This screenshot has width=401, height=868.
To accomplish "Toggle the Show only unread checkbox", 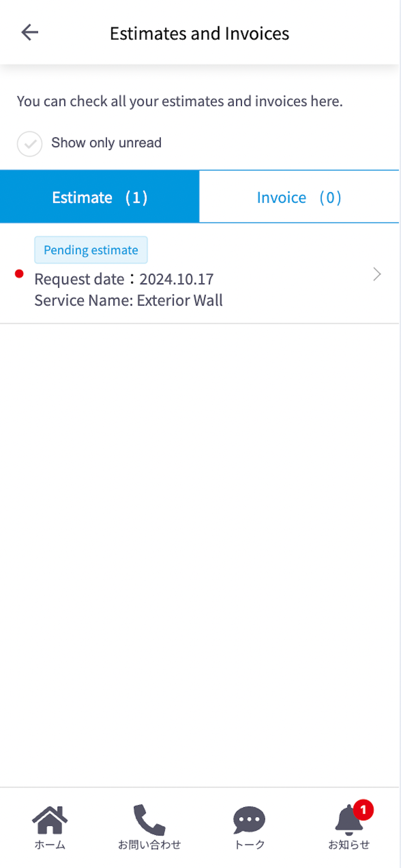I will point(30,144).
